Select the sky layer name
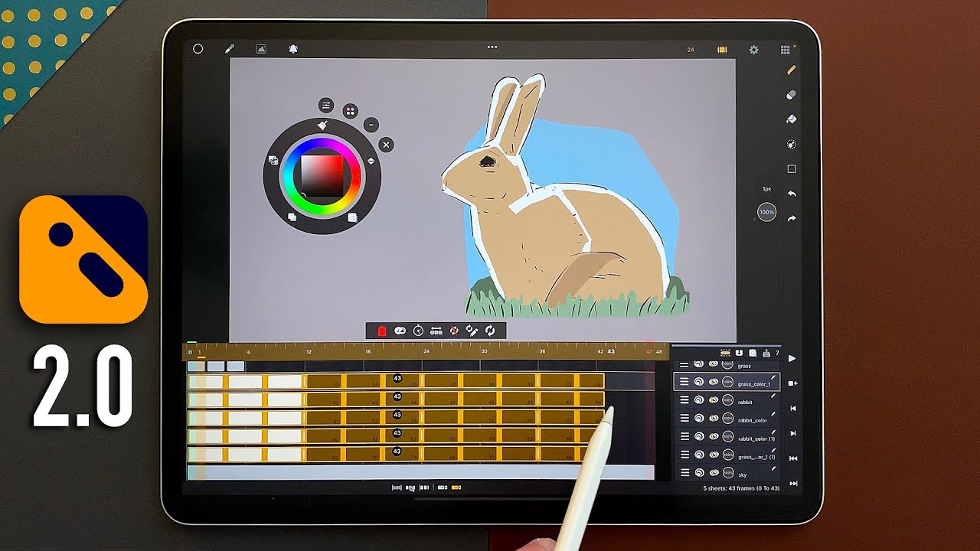 click(742, 475)
